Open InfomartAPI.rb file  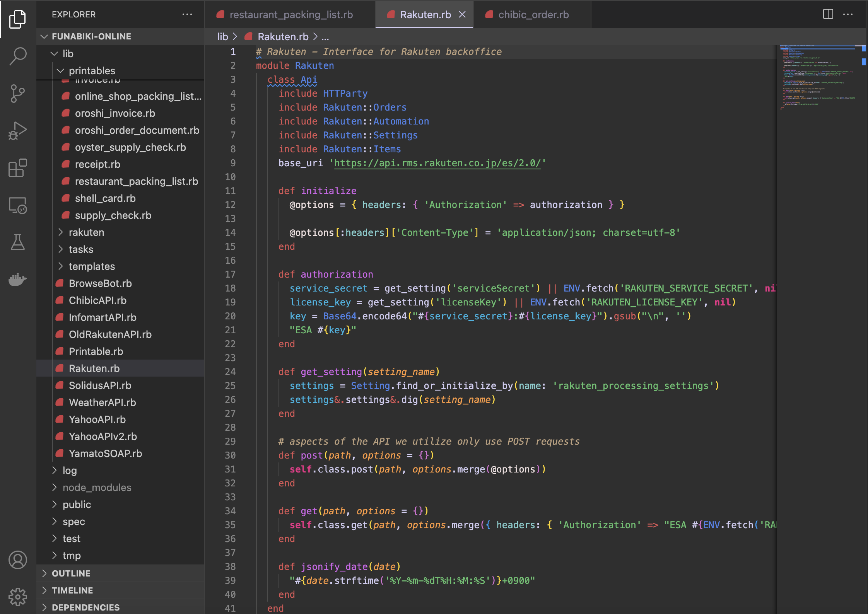(x=120, y=317)
